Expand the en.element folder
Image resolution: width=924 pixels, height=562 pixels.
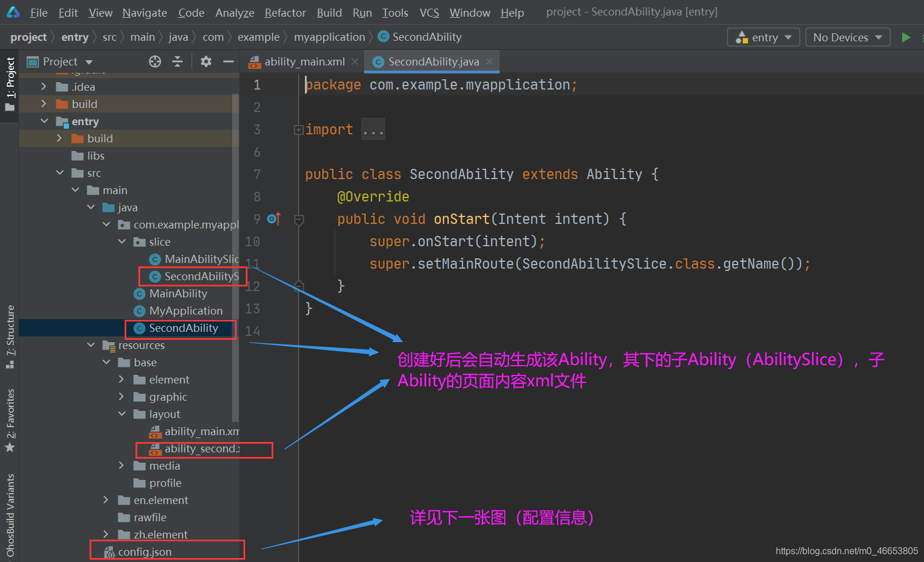106,500
